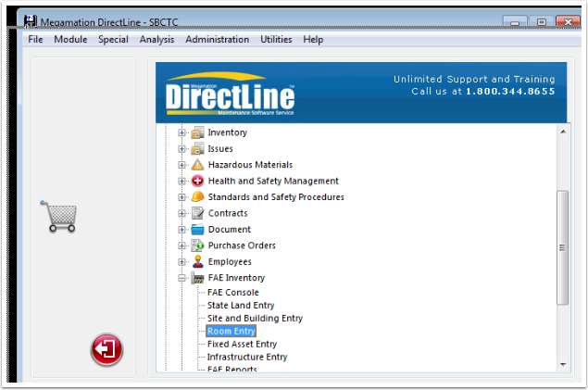Select the Purchase Orders label
The width and height of the screenshot is (588, 390).
(x=242, y=245)
